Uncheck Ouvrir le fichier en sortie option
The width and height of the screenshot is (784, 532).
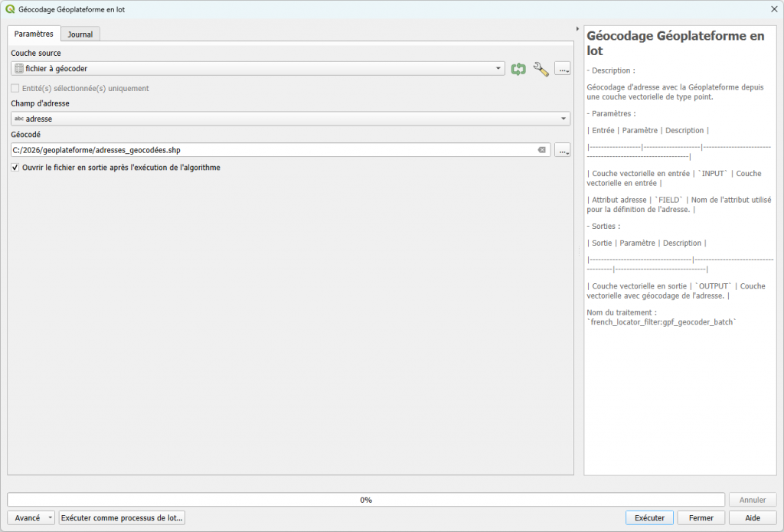point(16,167)
